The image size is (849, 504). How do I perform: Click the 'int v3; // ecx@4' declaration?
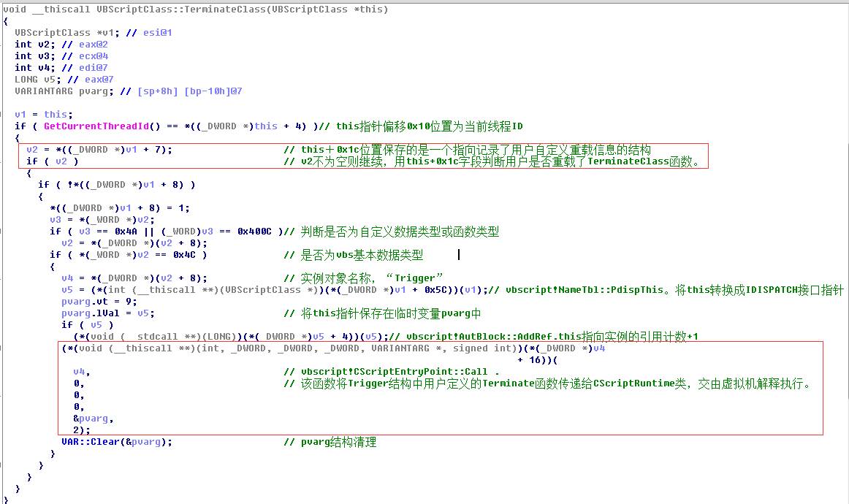(61, 56)
